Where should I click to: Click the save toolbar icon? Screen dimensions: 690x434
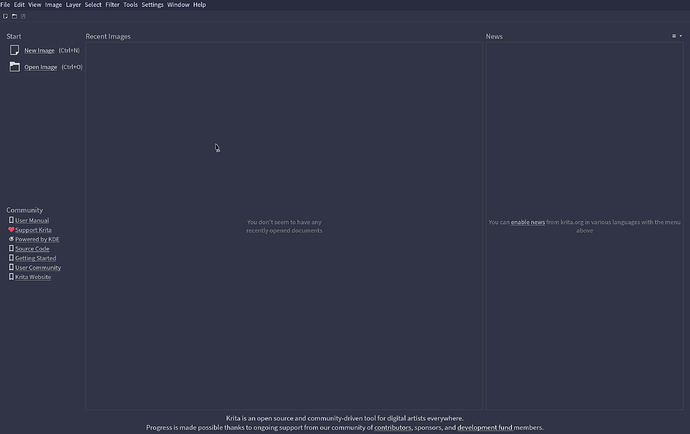tap(23, 16)
